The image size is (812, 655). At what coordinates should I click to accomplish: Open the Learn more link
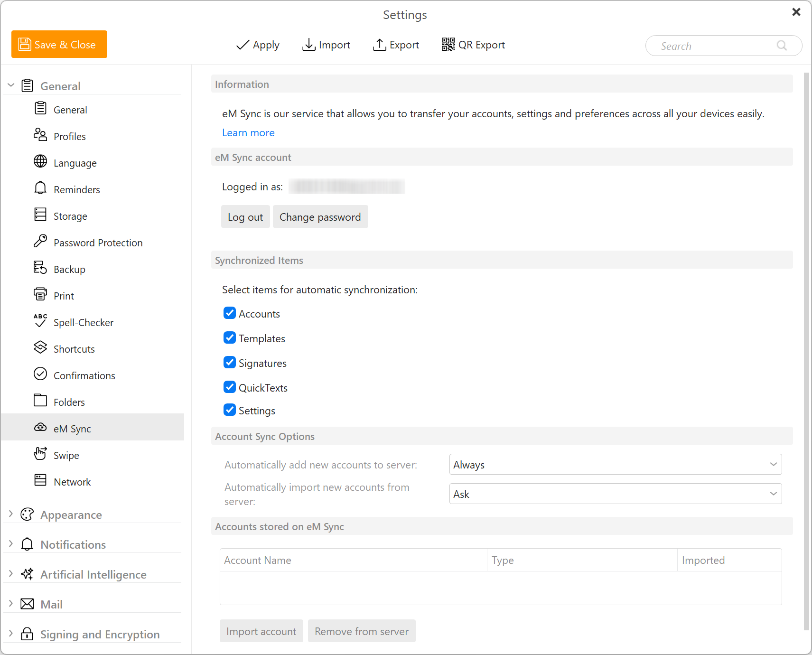248,132
